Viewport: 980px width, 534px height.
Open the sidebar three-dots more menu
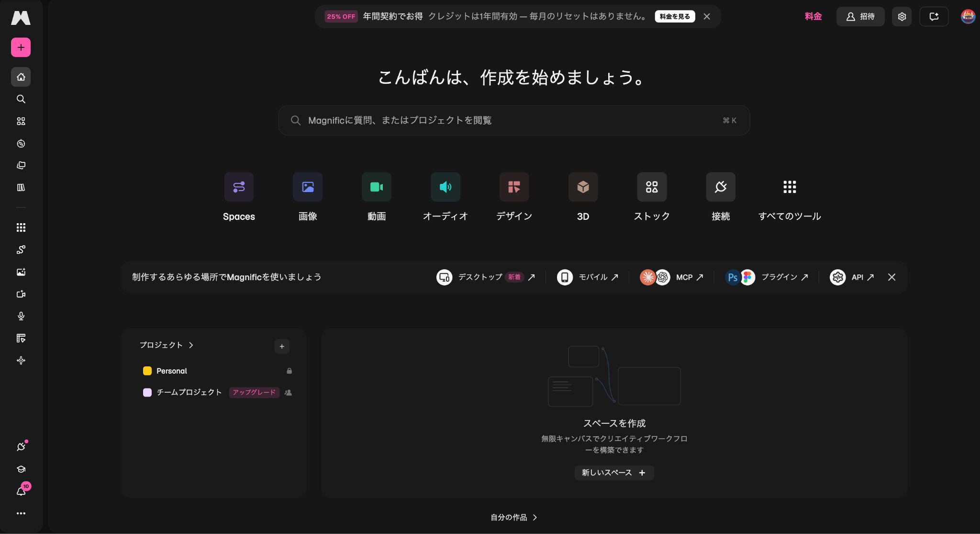(21, 513)
